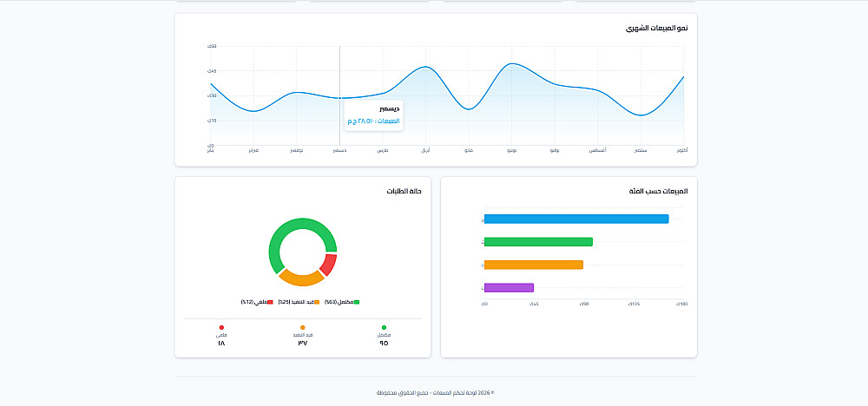Click the red segment of the donut chart

329,265
